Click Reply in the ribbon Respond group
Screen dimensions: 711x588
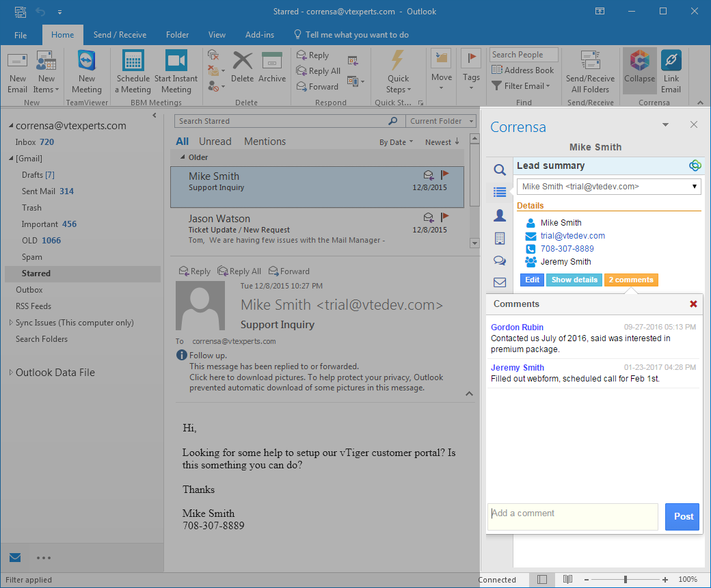313,55
